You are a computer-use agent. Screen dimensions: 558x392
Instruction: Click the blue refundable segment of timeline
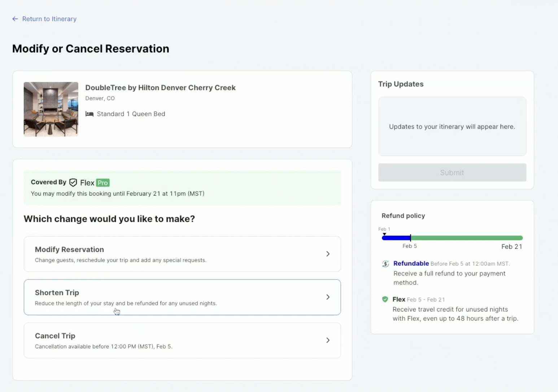click(396, 238)
